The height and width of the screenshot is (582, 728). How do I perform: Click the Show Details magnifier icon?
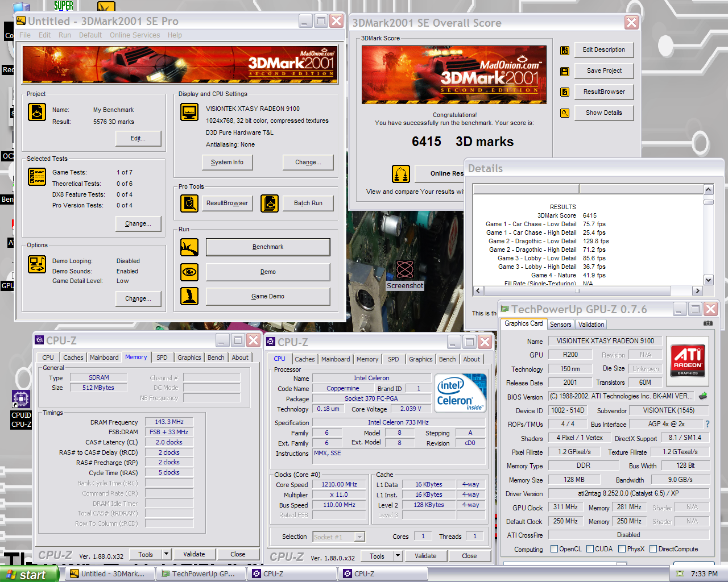[565, 113]
